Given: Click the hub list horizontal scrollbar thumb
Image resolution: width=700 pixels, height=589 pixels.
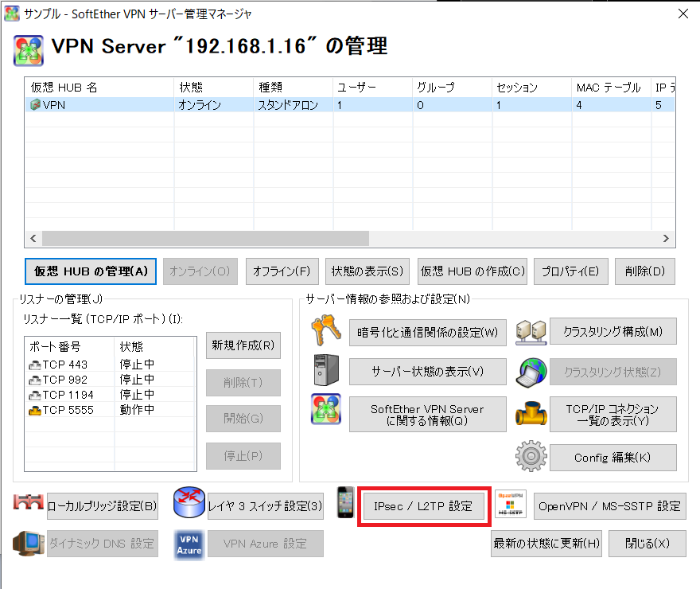Looking at the screenshot, I should [206, 239].
